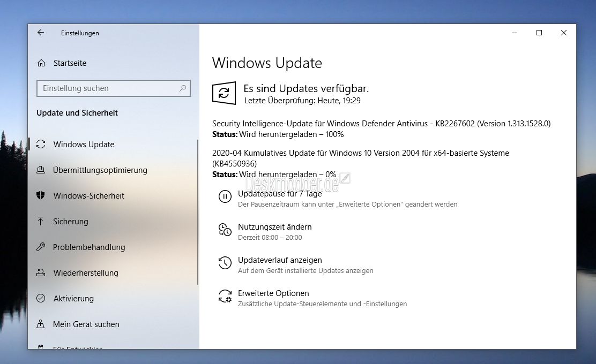
Task: Click the Windows Update sync icon in sidebar
Action: point(41,144)
